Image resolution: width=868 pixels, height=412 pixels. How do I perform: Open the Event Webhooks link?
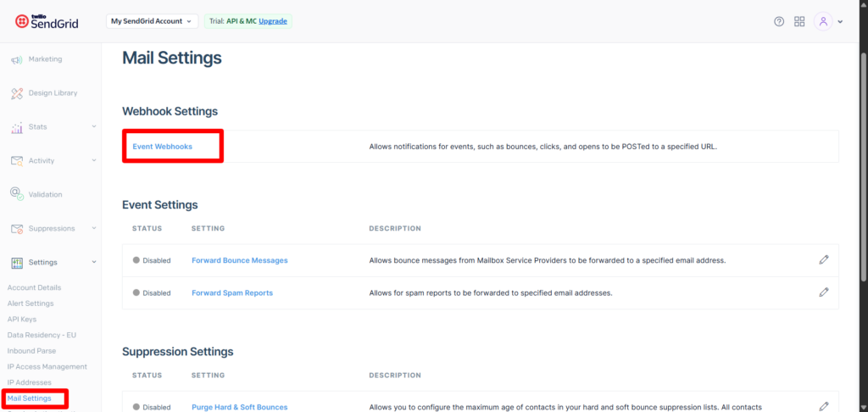[x=163, y=147]
